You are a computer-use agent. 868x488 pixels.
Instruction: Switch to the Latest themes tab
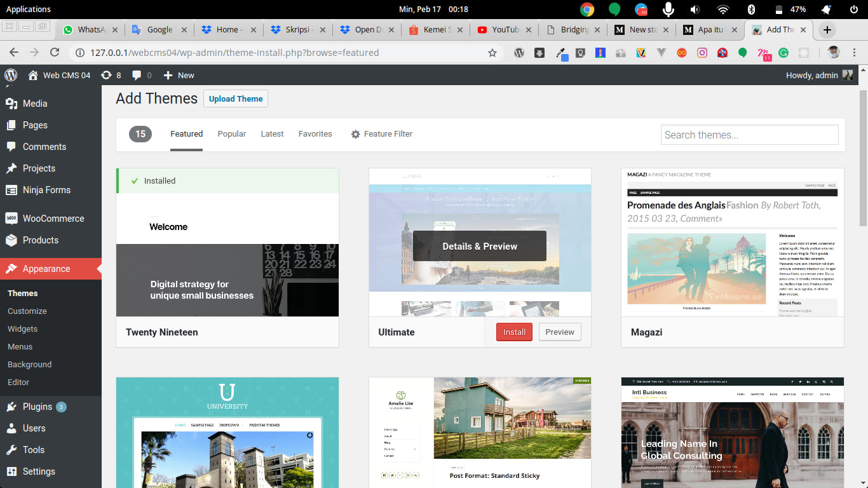pos(271,134)
